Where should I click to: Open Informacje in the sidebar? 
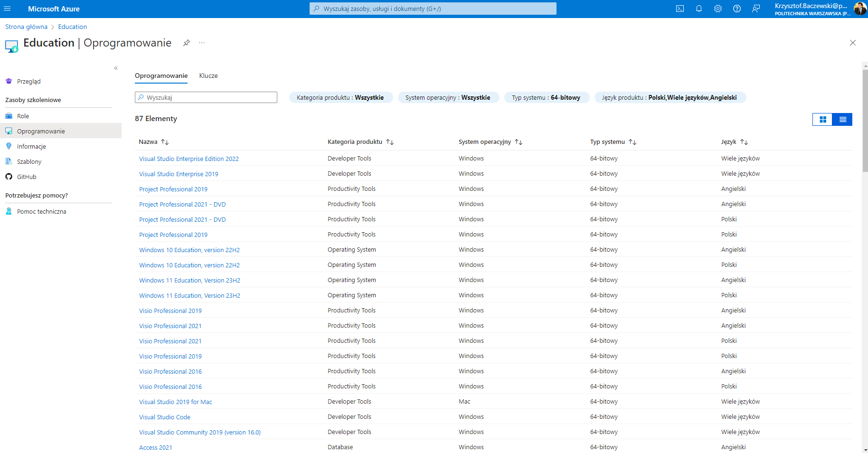pos(31,146)
